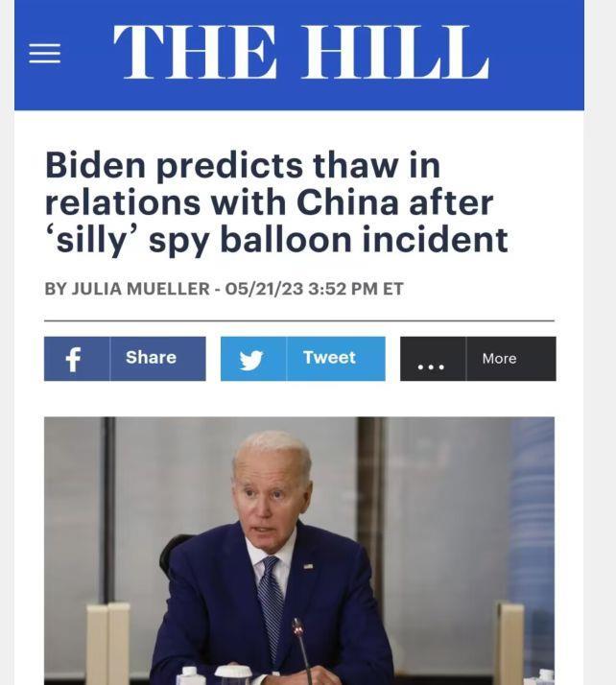This screenshot has height=685, width=616.
Task: Click the Twitter bird icon
Action: (251, 360)
